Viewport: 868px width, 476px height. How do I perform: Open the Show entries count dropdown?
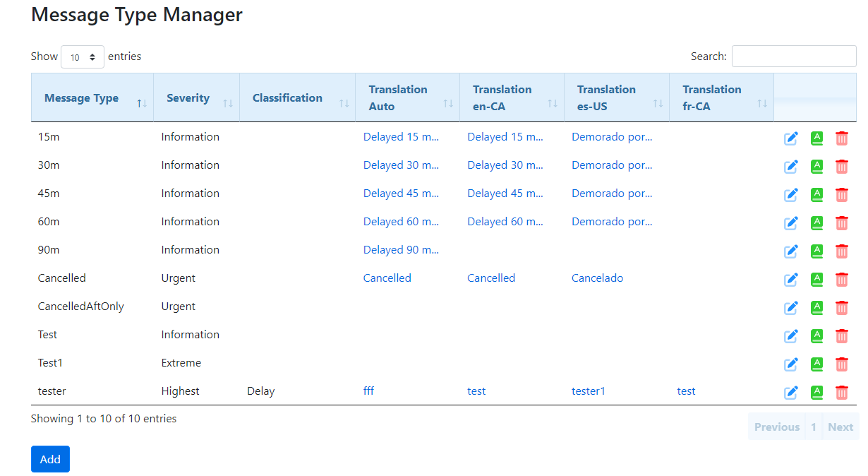pyautogui.click(x=83, y=57)
